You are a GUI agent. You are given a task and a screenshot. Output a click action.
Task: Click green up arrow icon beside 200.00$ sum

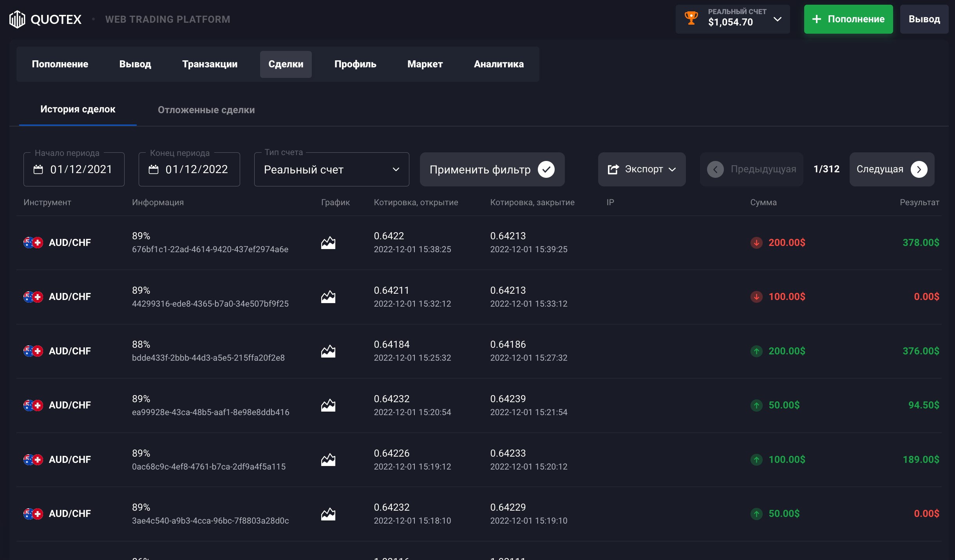tap(756, 351)
